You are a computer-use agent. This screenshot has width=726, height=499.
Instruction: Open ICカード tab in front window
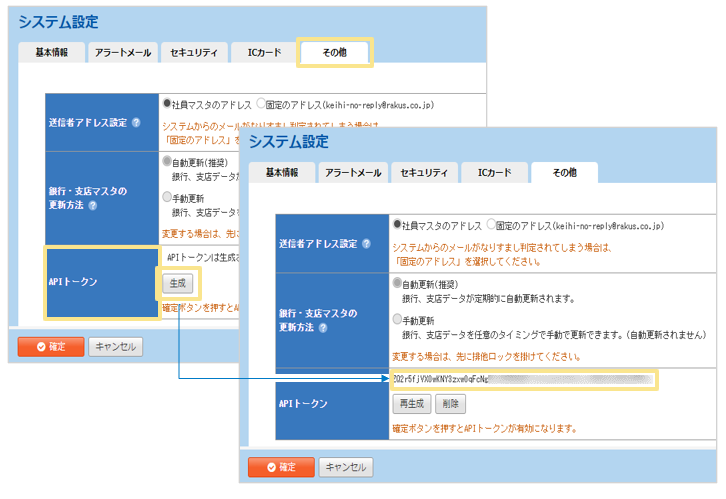494,173
